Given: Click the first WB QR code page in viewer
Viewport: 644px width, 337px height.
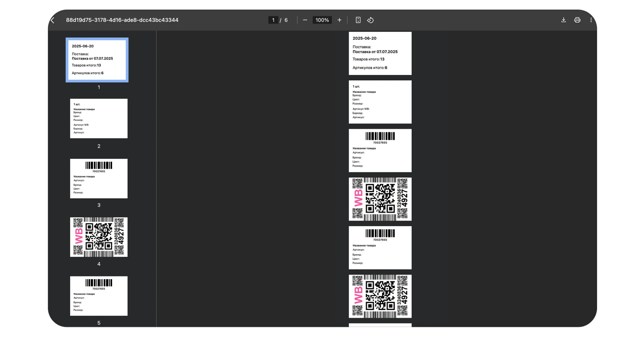Looking at the screenshot, I should [380, 199].
